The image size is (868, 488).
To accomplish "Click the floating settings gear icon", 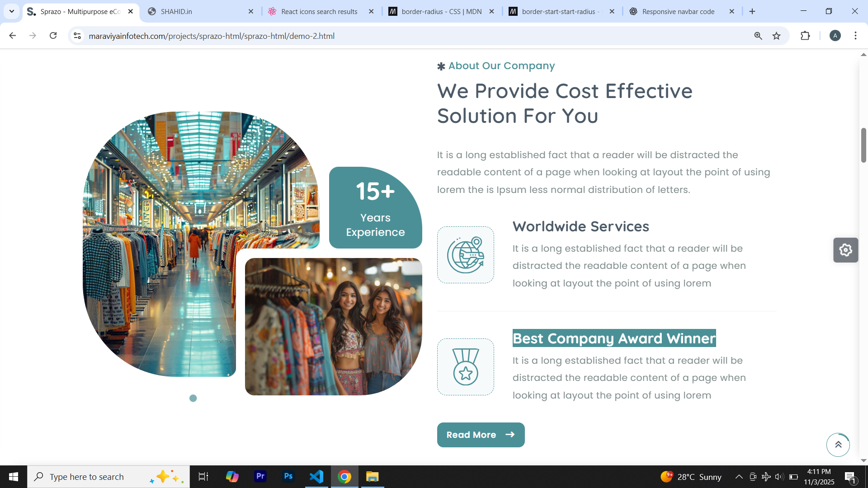I will (x=845, y=250).
